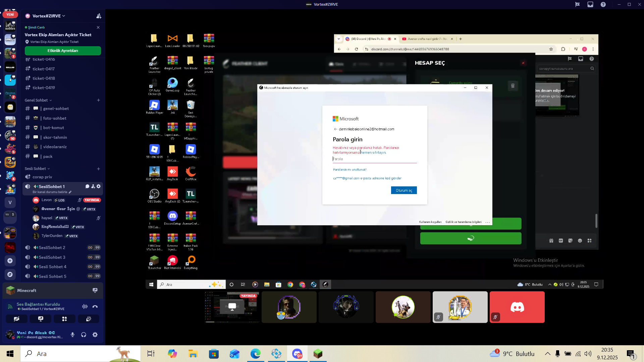Open Discover servers compass icon

coord(10,275)
